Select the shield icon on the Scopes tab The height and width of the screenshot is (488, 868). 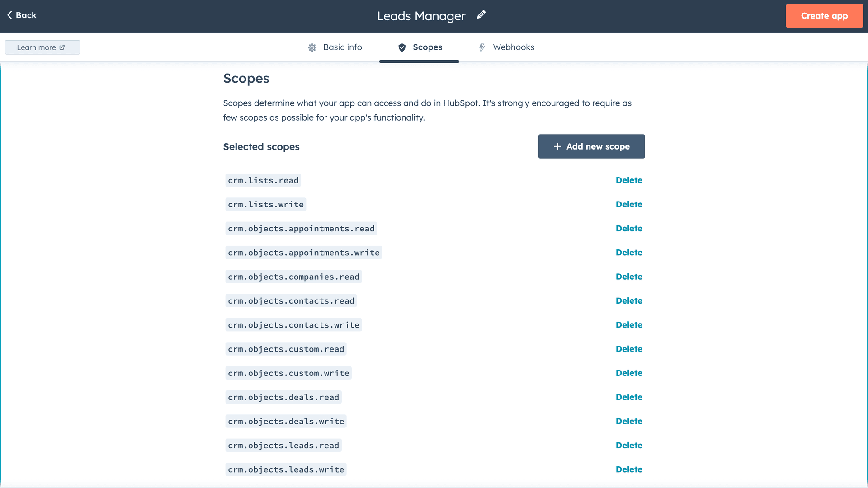point(401,47)
